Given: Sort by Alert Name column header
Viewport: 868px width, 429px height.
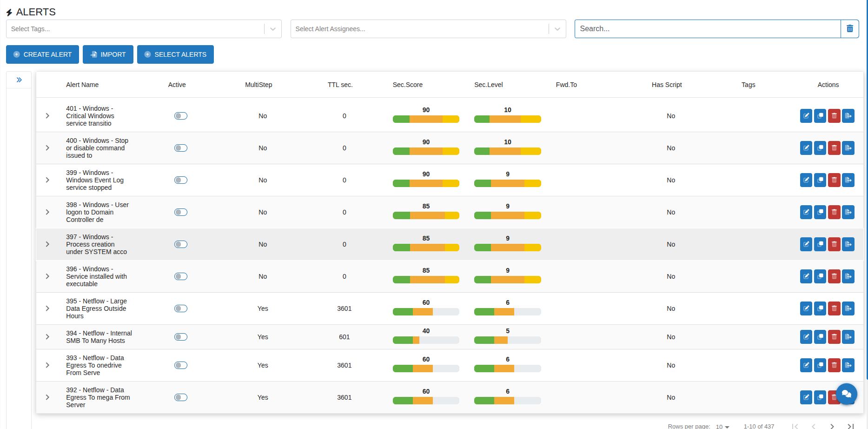Looking at the screenshot, I should [x=82, y=85].
